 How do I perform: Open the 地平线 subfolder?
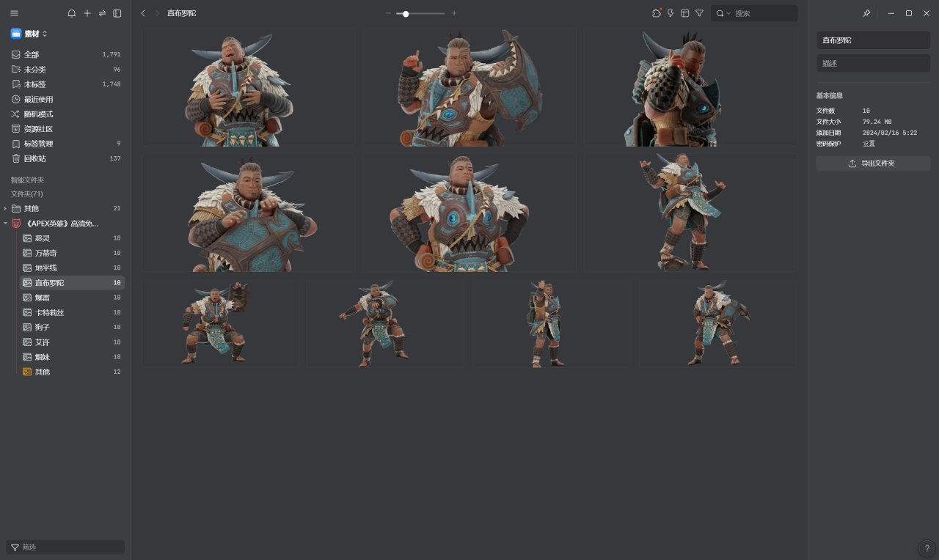(71, 268)
